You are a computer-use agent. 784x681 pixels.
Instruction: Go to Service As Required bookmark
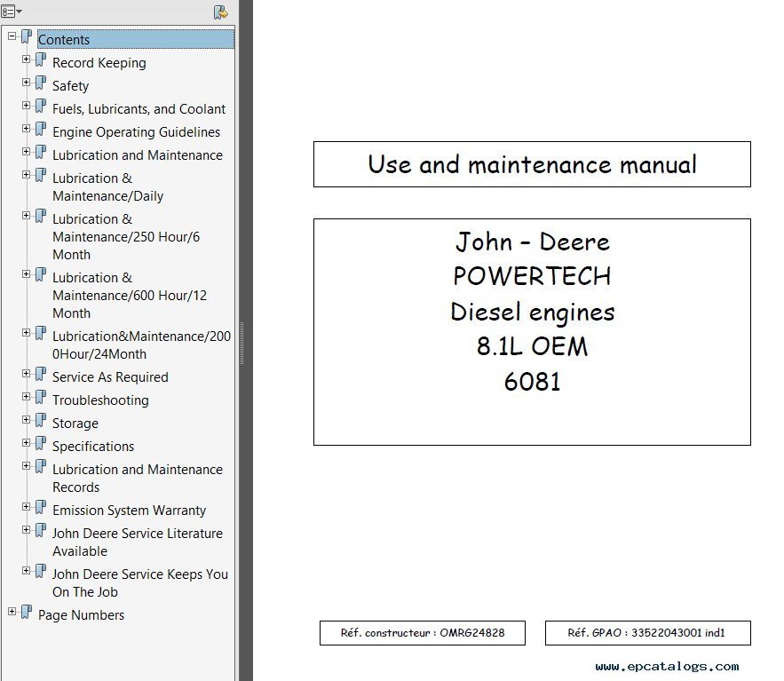(x=110, y=377)
